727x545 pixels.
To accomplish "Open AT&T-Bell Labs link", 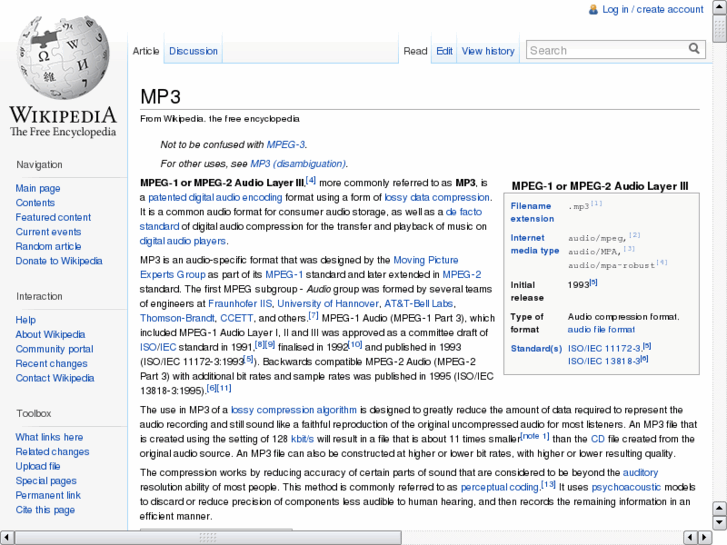I will [419, 304].
